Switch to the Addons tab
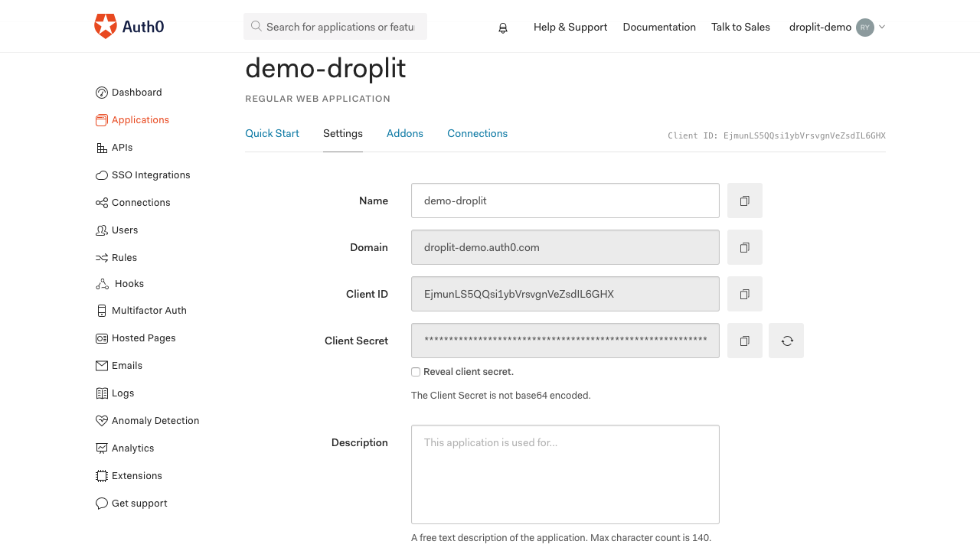Screen dimensions: 980x551 pyautogui.click(x=405, y=133)
